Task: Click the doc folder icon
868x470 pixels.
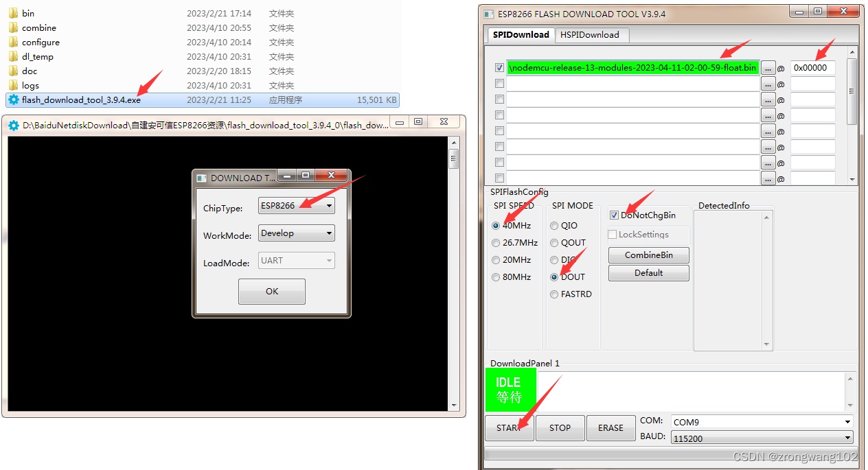Action: [14, 71]
